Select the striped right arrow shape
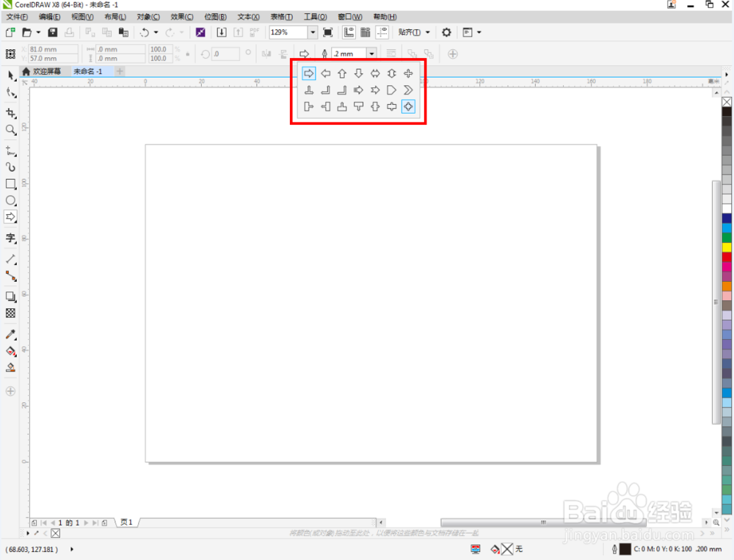Screen dimensions: 734x560 coord(359,90)
